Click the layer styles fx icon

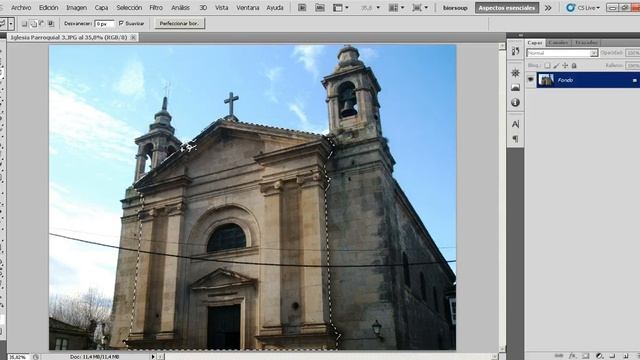(572, 356)
